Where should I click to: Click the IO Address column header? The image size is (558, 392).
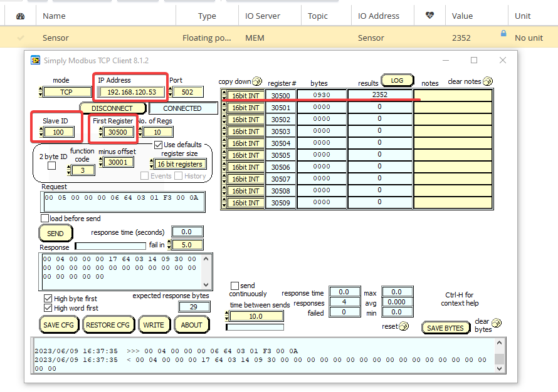[x=379, y=16]
